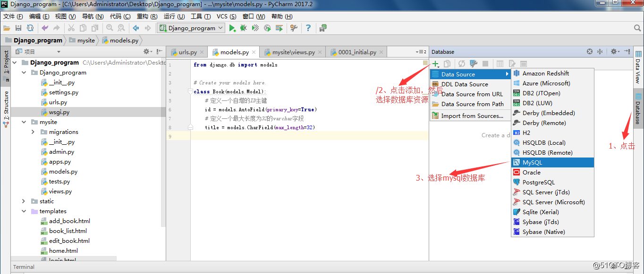Open the Django_program run configuration dropdown

click(191, 28)
